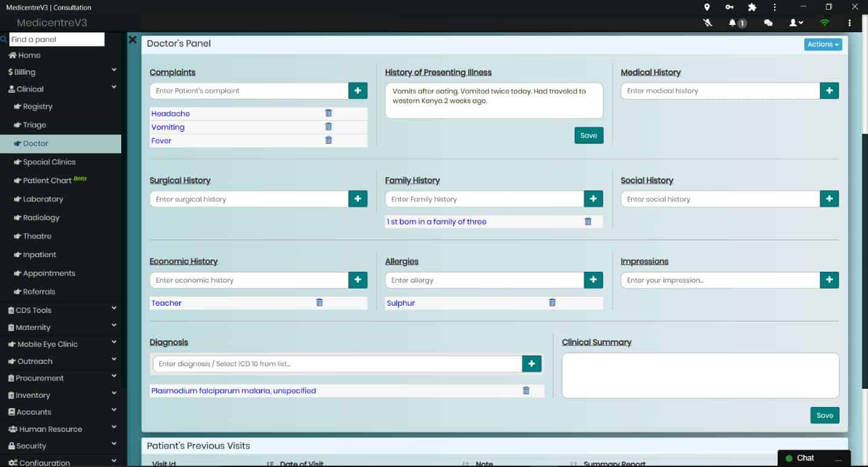Delete the Headache complaint

pyautogui.click(x=329, y=113)
